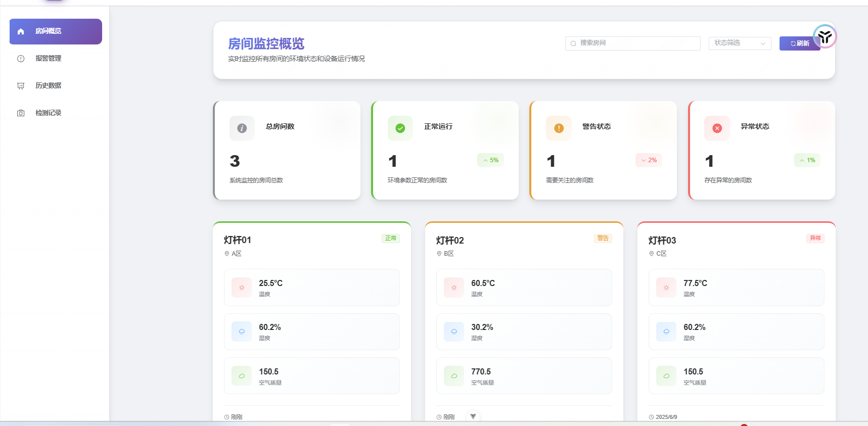The width and height of the screenshot is (868, 426).
Task: Click the chart board icon beside 历史数据
Action: pyautogui.click(x=21, y=86)
